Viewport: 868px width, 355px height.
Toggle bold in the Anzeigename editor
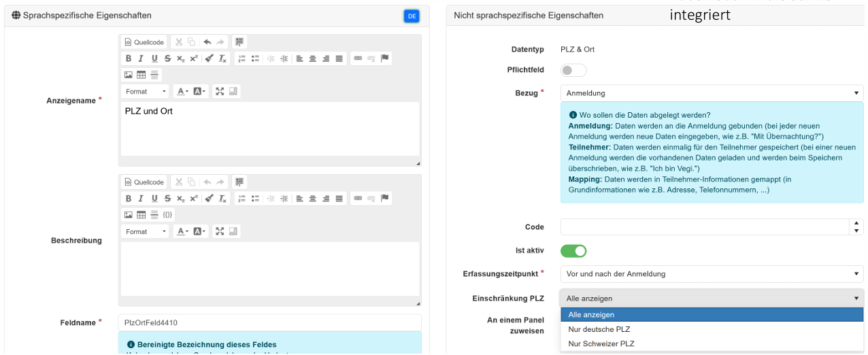pos(128,58)
